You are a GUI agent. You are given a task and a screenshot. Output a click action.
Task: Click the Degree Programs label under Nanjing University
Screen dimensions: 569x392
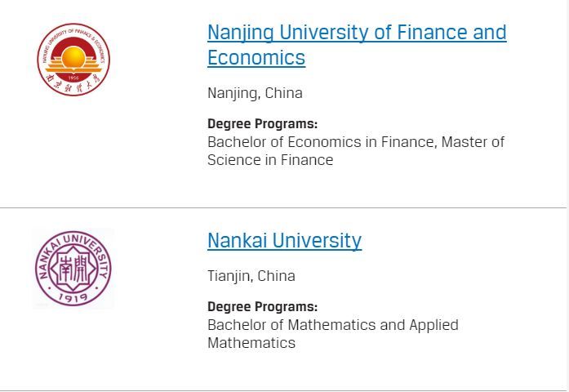coord(262,124)
